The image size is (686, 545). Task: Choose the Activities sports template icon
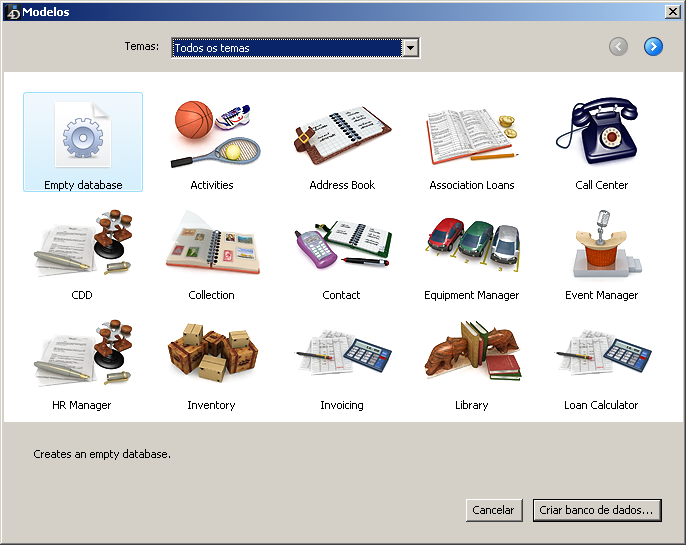(212, 134)
